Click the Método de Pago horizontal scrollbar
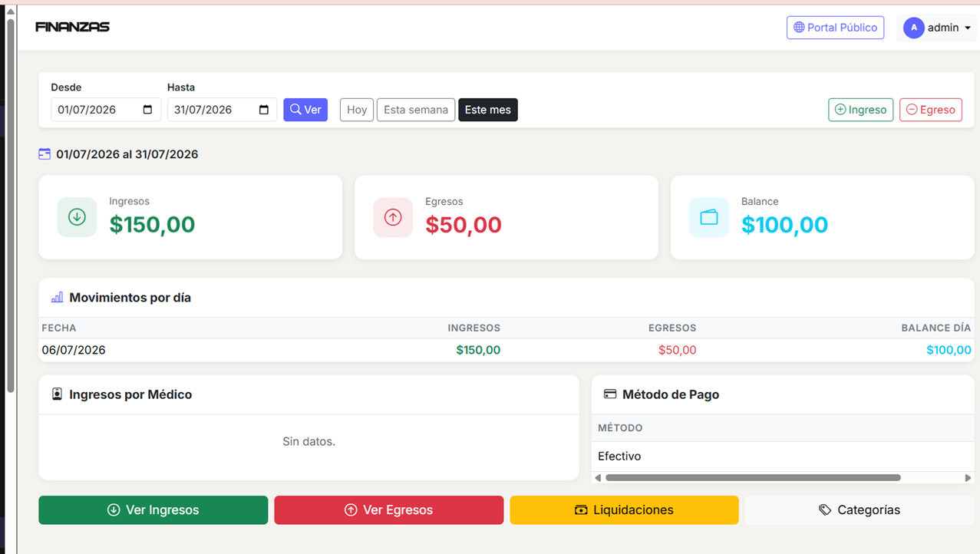Screen dimensions: 980x554 (753, 477)
